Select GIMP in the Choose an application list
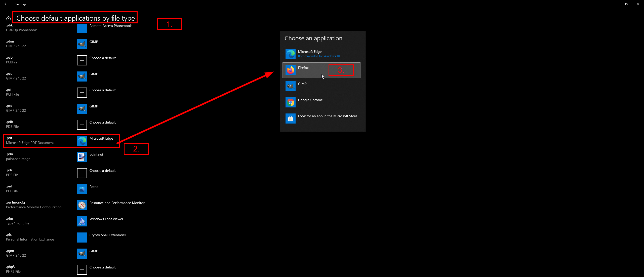644x277 pixels. (x=321, y=86)
